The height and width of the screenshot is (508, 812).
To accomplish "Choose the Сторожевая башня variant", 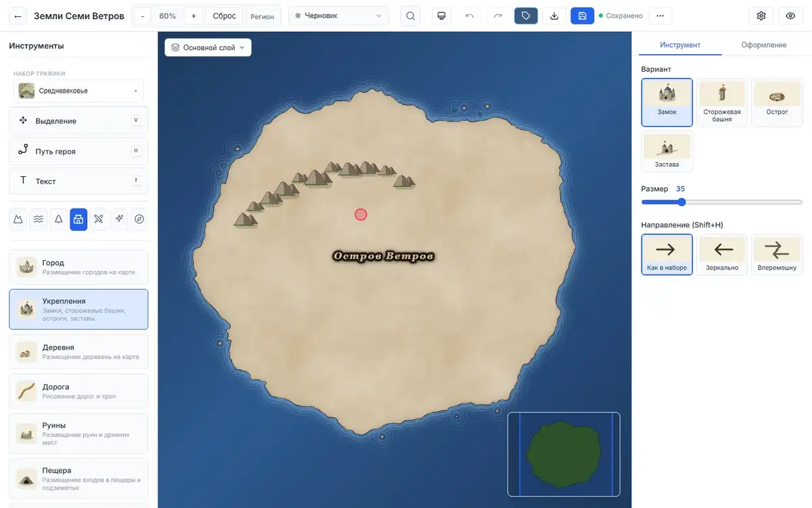I will point(722,102).
